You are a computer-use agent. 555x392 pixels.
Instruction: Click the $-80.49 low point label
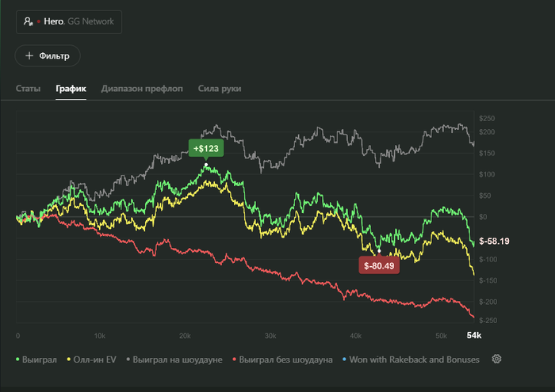click(379, 265)
